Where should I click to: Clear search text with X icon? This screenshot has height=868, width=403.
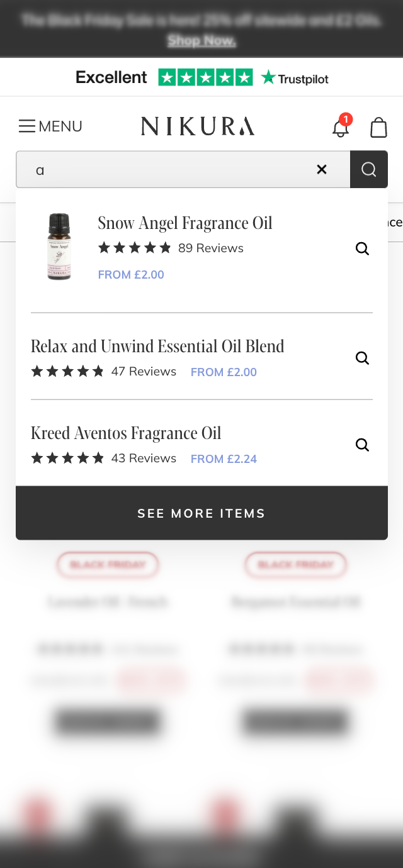[x=322, y=169]
